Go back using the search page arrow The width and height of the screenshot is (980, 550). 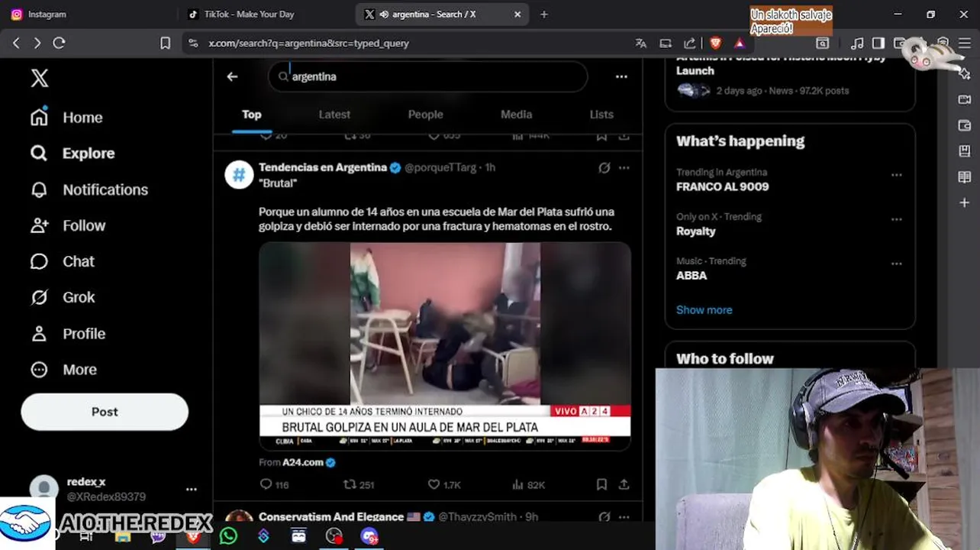(232, 76)
